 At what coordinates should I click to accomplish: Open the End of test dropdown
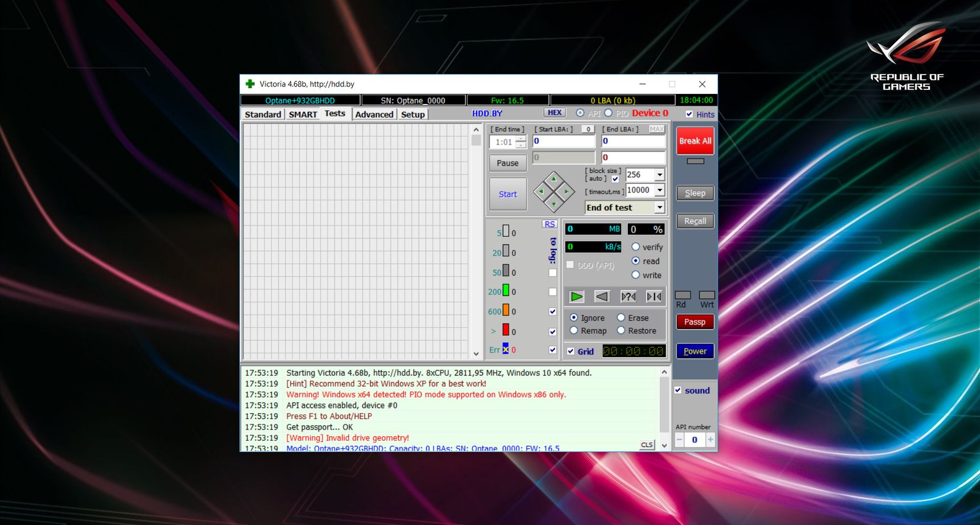click(659, 207)
